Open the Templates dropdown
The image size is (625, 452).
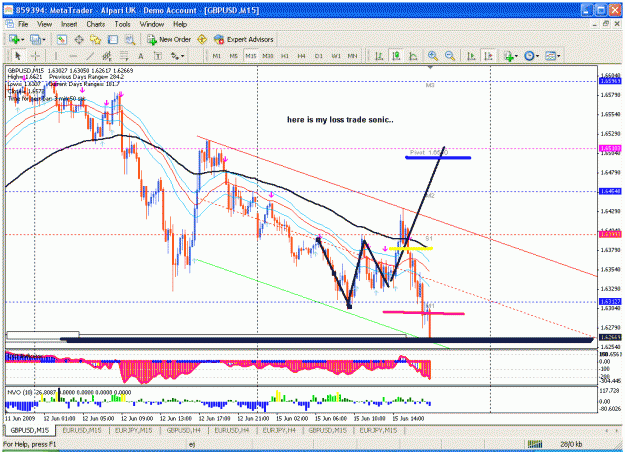coord(552,56)
